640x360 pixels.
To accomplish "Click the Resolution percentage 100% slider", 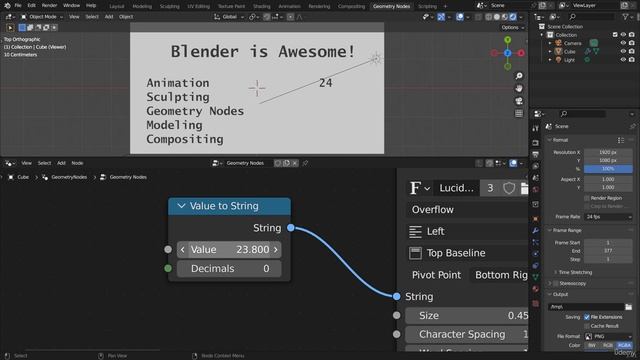I will (608, 169).
